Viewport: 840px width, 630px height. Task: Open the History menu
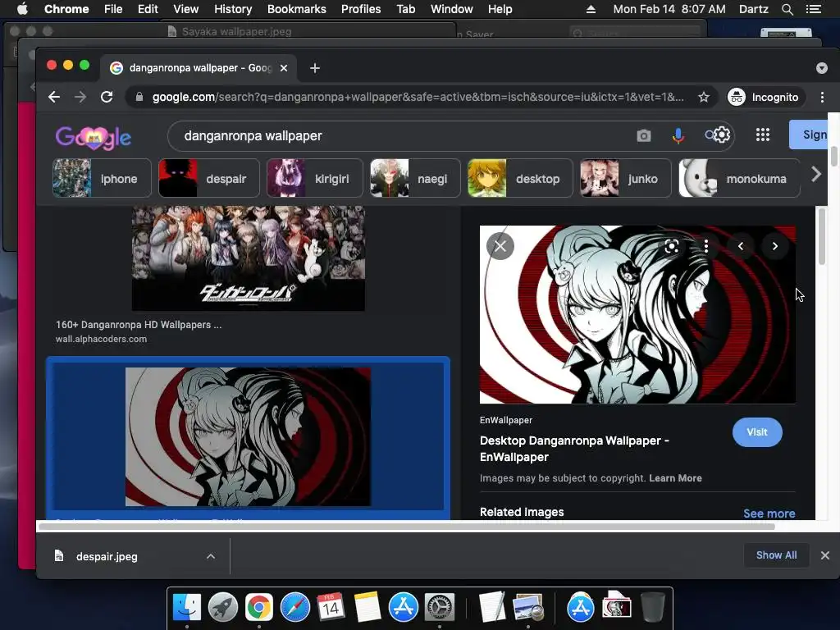tap(232, 9)
